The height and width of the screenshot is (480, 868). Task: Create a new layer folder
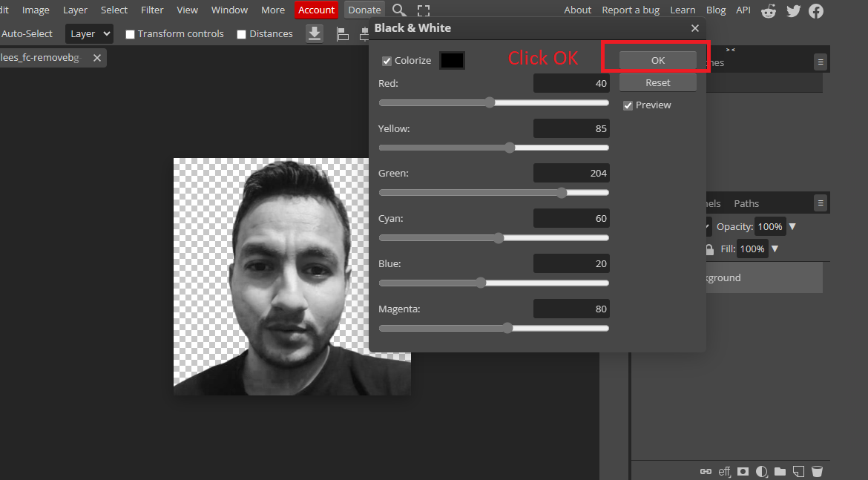coord(780,471)
